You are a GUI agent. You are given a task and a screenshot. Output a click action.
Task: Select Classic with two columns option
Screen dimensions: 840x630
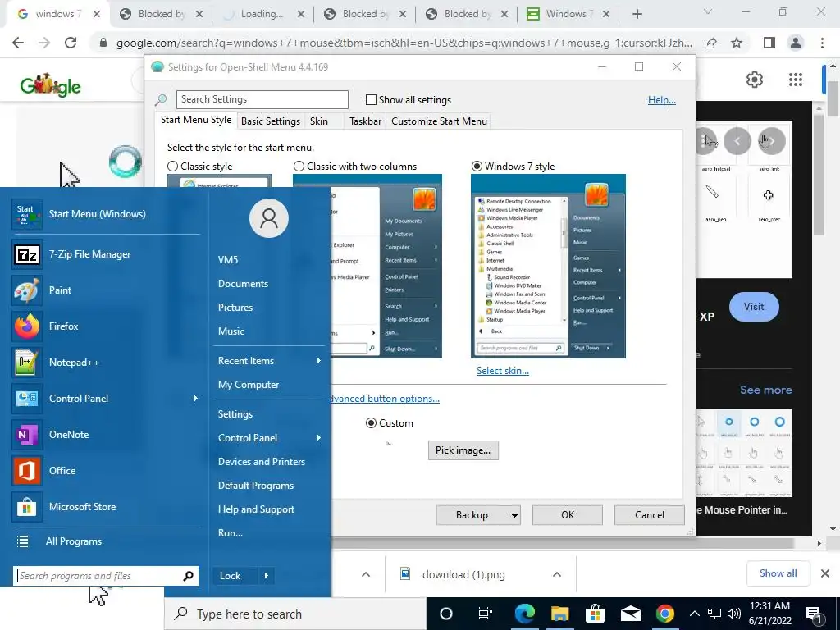point(299,166)
